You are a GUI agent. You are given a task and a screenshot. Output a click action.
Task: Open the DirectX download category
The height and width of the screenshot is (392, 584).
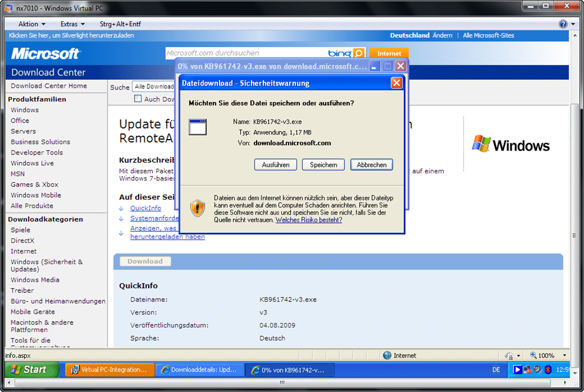point(22,240)
